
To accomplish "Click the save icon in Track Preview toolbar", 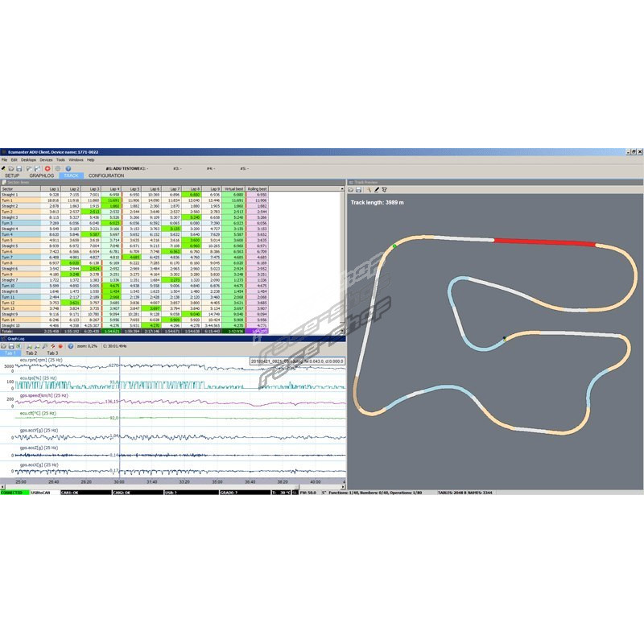I will [360, 190].
